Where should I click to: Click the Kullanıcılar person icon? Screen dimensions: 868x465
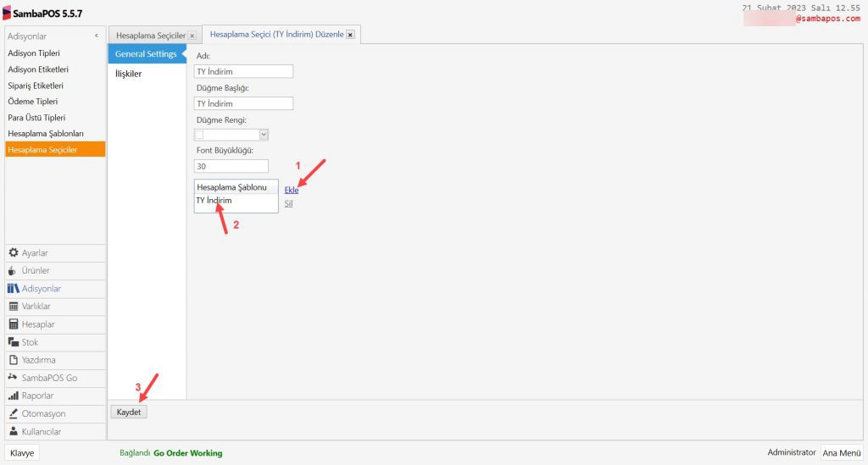14,431
